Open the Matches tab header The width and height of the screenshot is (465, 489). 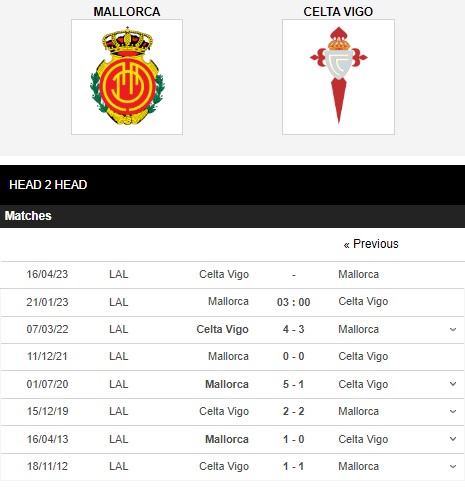28,216
